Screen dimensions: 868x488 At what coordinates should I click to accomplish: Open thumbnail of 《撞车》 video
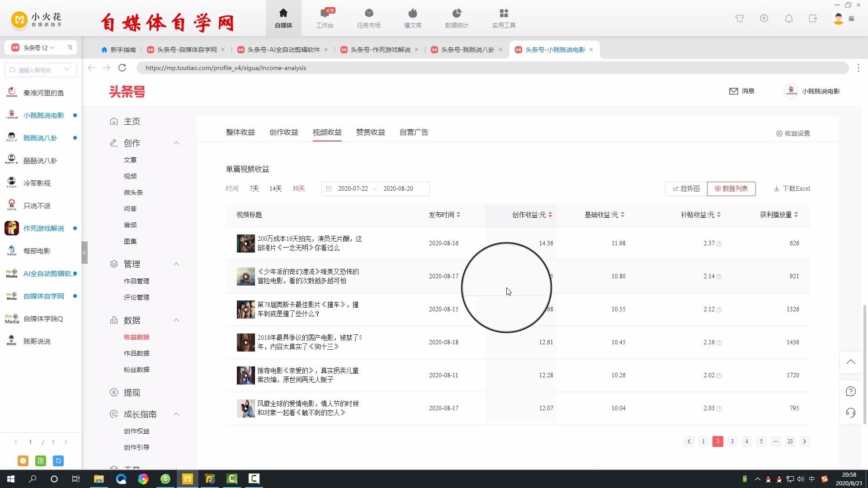(x=246, y=310)
